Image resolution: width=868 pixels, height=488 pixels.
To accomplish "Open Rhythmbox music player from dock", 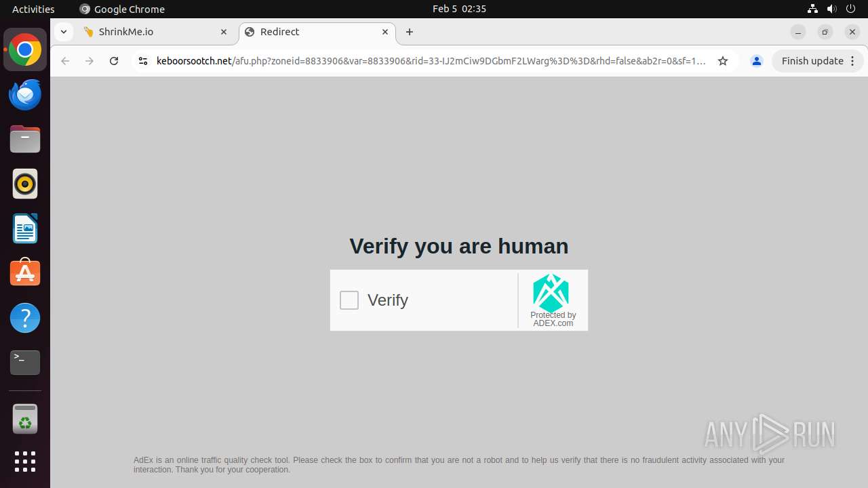I will click(x=25, y=184).
